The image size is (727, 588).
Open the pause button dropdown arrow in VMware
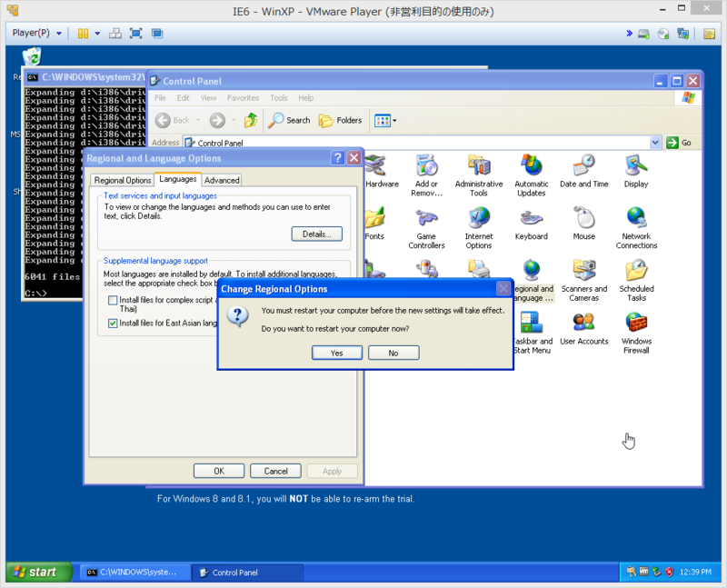click(x=97, y=34)
